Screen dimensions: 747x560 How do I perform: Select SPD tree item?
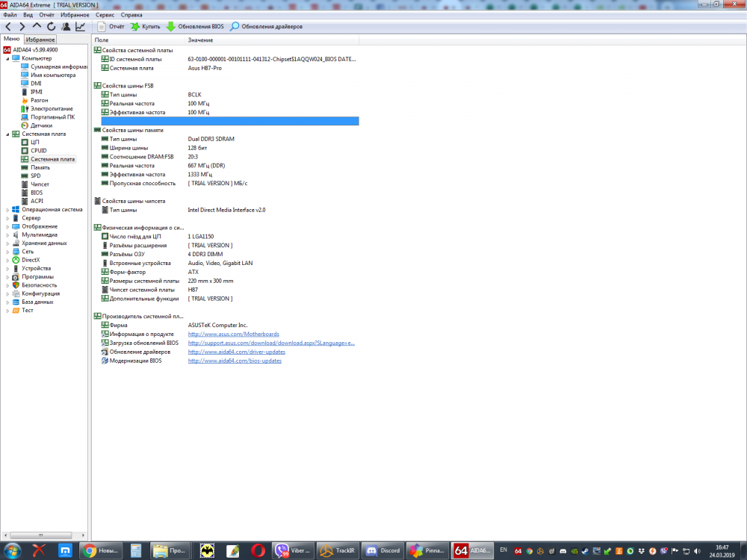[x=31, y=175]
